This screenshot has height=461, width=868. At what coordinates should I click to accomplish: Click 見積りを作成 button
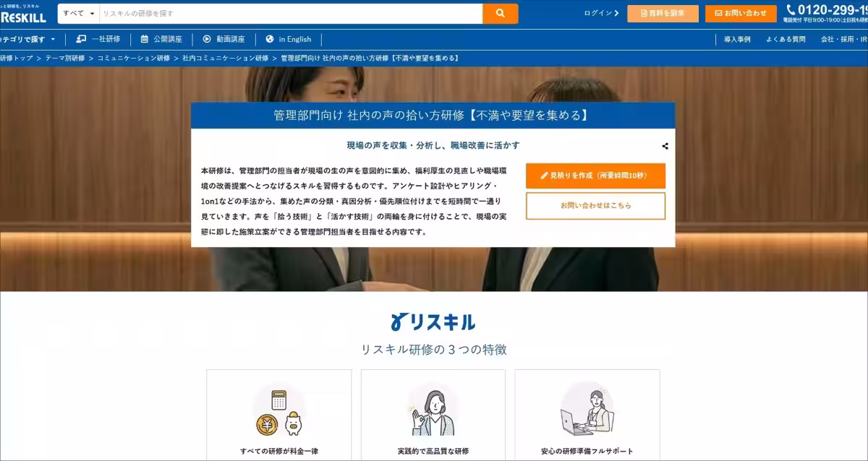(595, 176)
